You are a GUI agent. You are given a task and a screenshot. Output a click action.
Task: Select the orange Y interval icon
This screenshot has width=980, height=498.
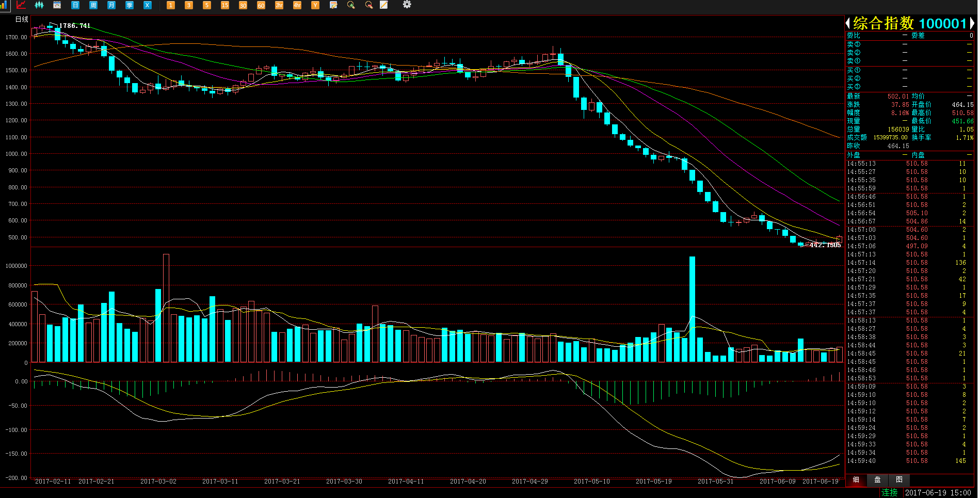pos(315,5)
